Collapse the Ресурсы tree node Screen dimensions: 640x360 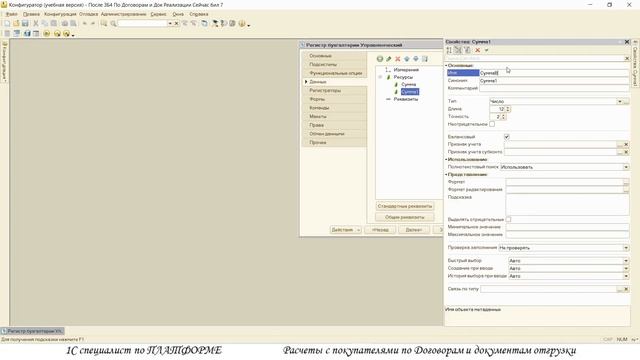(380, 77)
